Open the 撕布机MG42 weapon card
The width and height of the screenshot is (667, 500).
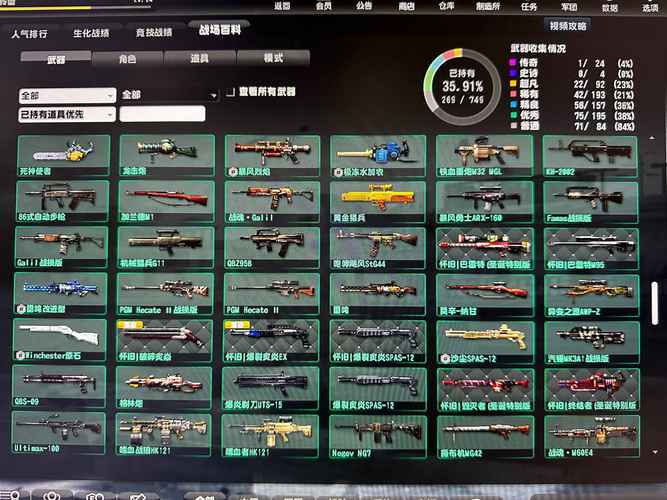(486, 437)
